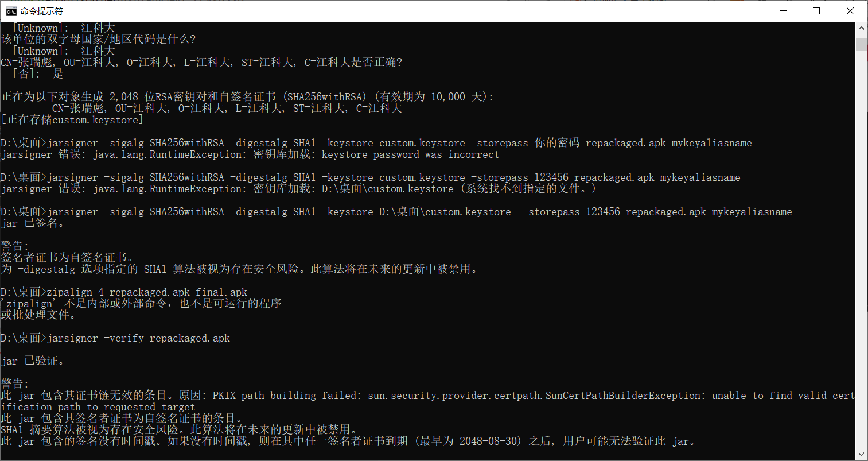
Task: Click the 'jarsigner -verify repackaged.apk' command
Action: [x=115, y=338]
